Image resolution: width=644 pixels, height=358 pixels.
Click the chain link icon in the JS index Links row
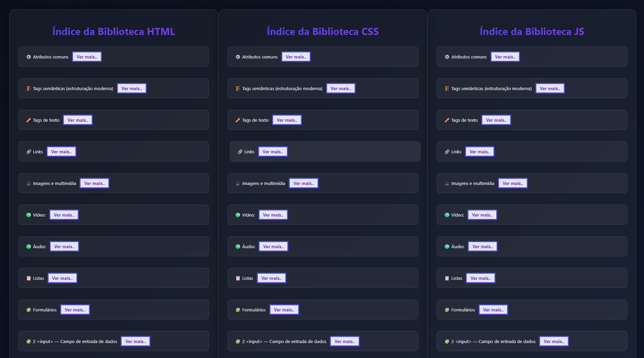[x=447, y=152]
